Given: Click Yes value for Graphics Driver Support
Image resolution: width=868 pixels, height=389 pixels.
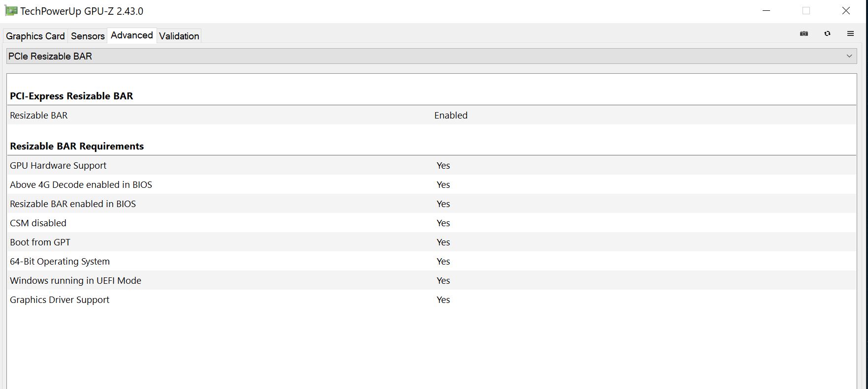Looking at the screenshot, I should tap(443, 299).
